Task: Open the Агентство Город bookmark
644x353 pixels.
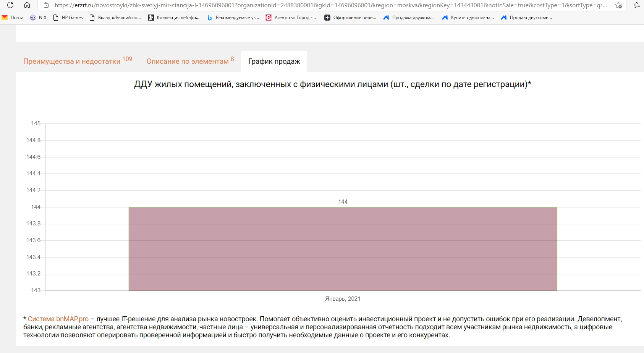Action: (291, 18)
